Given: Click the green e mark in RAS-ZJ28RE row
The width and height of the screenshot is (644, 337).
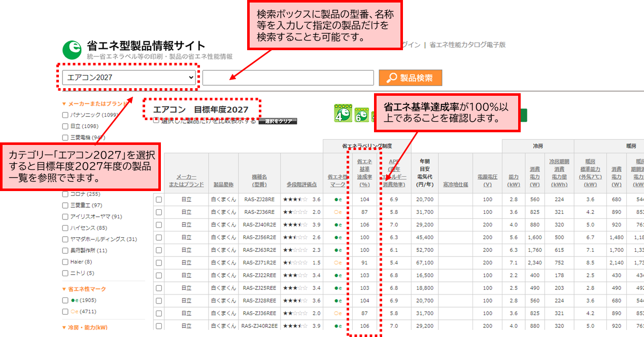Looking at the screenshot, I should point(338,200).
